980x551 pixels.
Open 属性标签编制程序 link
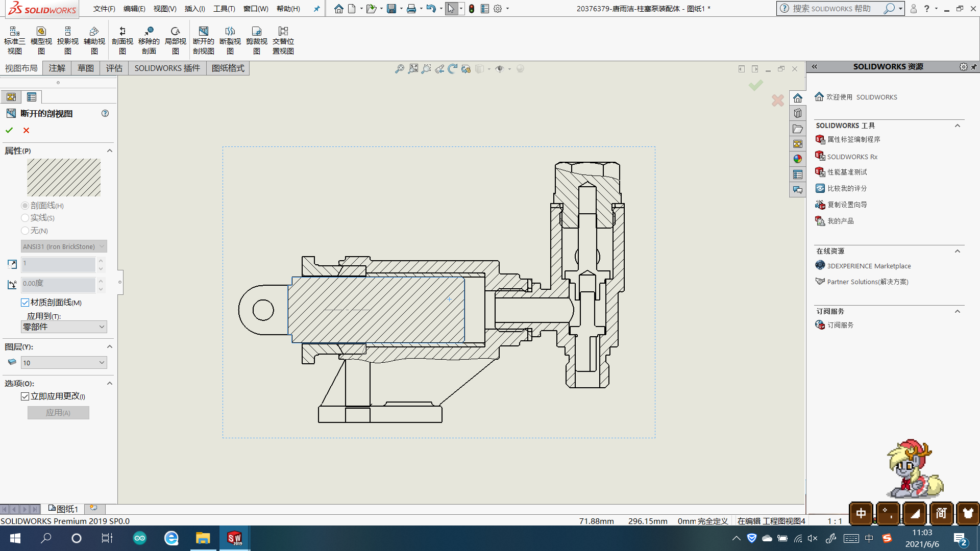point(853,139)
